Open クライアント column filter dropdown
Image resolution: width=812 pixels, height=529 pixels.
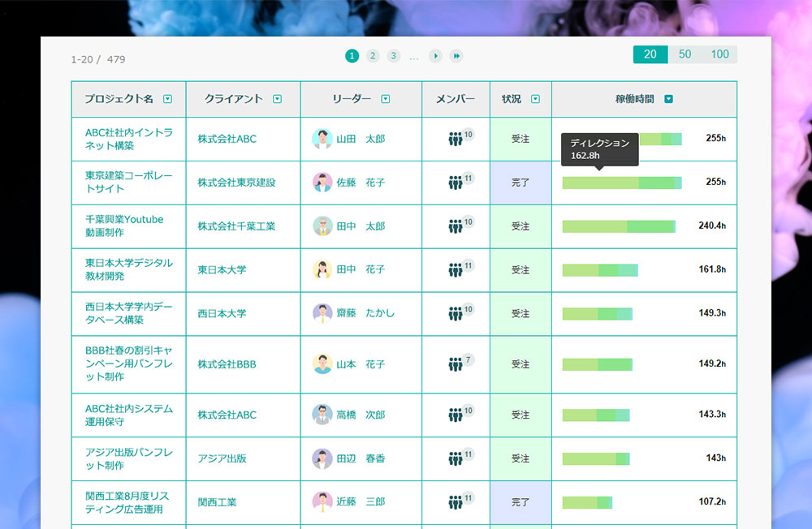(278, 99)
